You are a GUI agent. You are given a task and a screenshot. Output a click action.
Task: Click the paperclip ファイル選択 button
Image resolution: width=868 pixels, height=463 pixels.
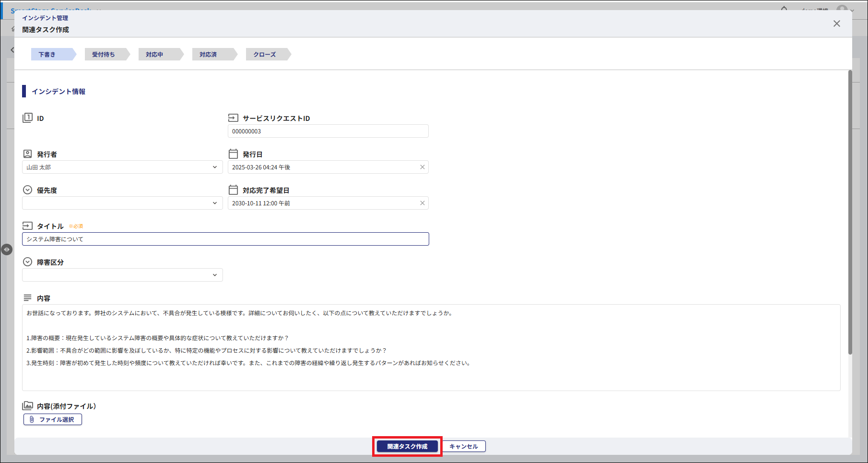pos(53,420)
